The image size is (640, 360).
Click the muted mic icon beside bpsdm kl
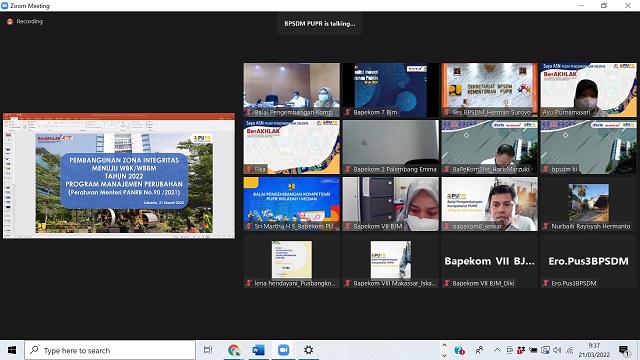pos(546,169)
